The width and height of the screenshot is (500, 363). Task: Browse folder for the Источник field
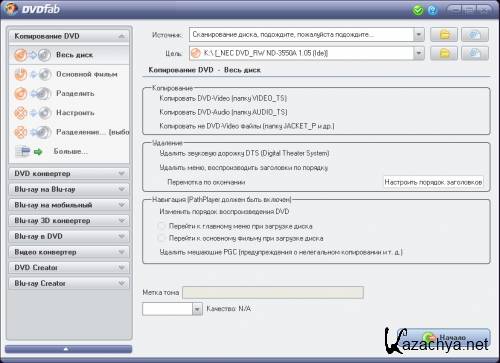pyautogui.click(x=444, y=35)
